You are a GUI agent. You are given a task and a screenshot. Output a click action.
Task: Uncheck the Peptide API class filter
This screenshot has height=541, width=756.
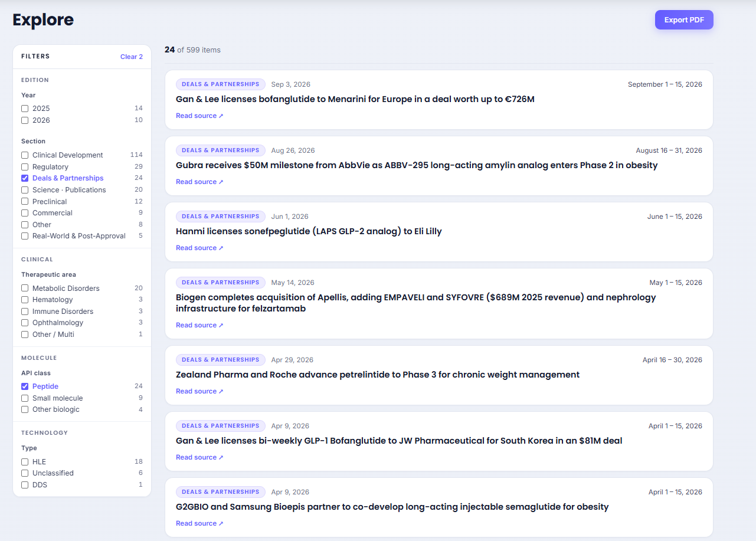pyautogui.click(x=25, y=386)
